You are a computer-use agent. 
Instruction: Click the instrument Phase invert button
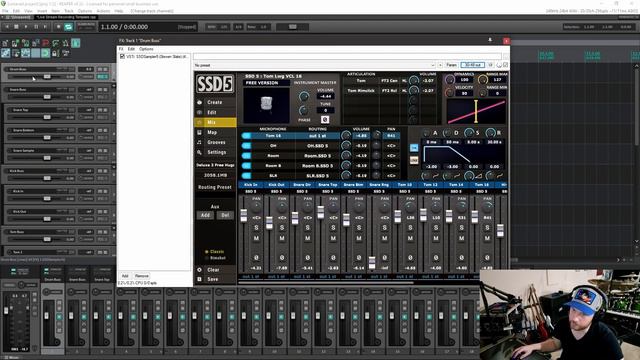pyautogui.click(x=325, y=119)
